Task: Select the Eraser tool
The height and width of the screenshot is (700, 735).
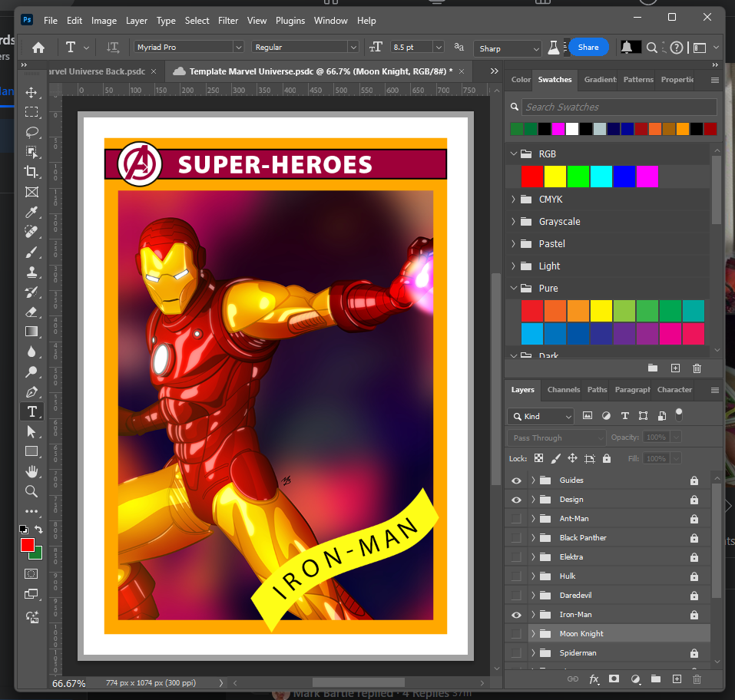Action: tap(31, 312)
